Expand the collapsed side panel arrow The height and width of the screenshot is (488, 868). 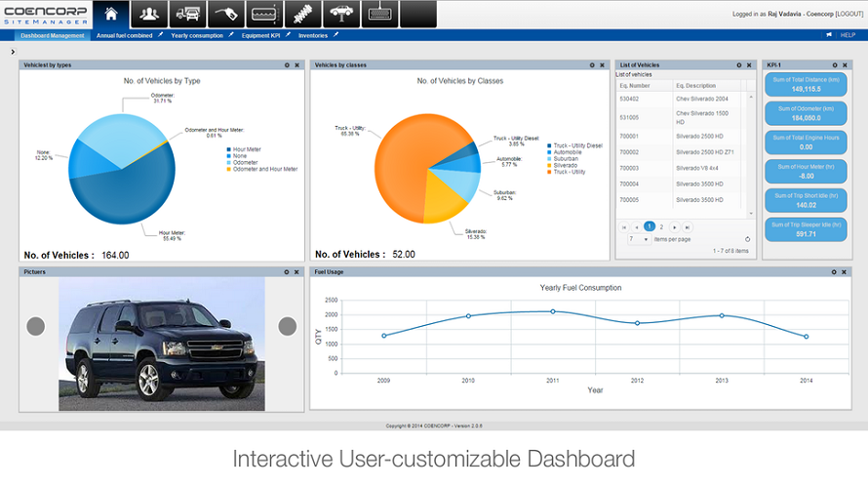[x=13, y=52]
